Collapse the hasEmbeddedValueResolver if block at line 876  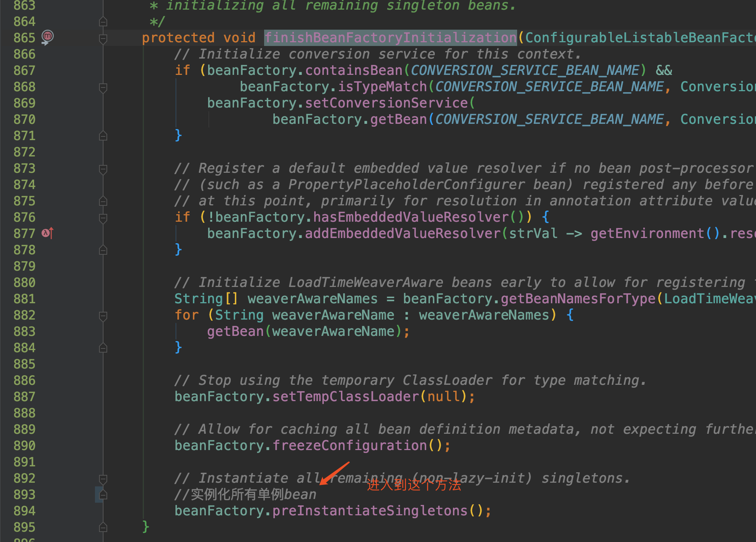point(103,218)
